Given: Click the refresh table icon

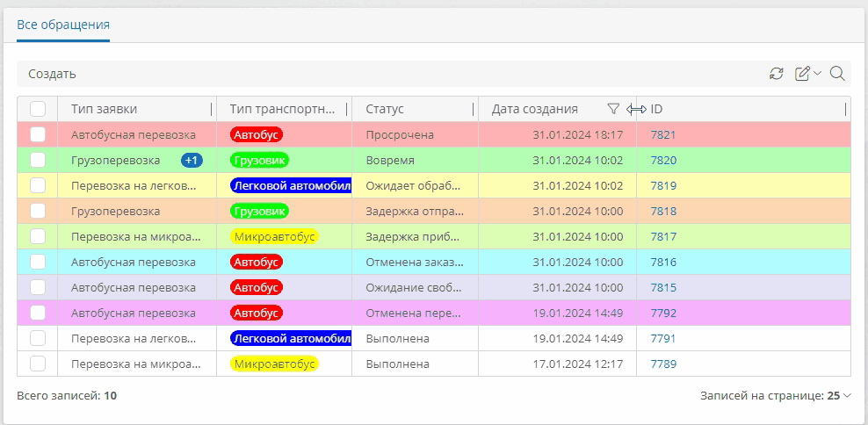Looking at the screenshot, I should (x=776, y=74).
